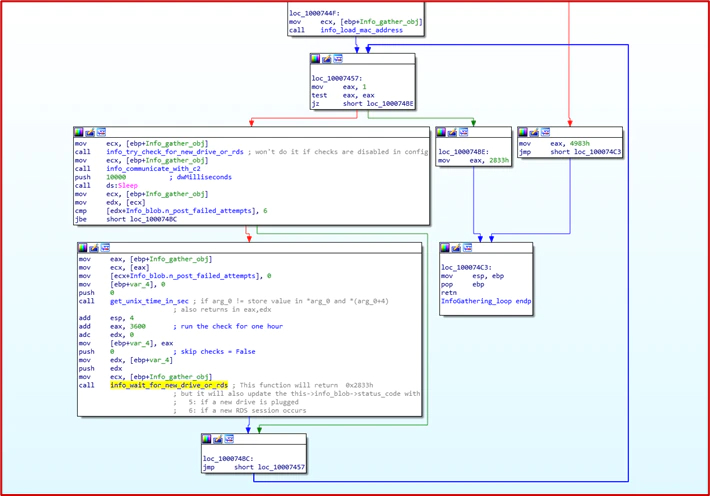Click the 4983h value in 'mov eax, 4983h'
Screen dimensions: 710x496
tap(580, 143)
